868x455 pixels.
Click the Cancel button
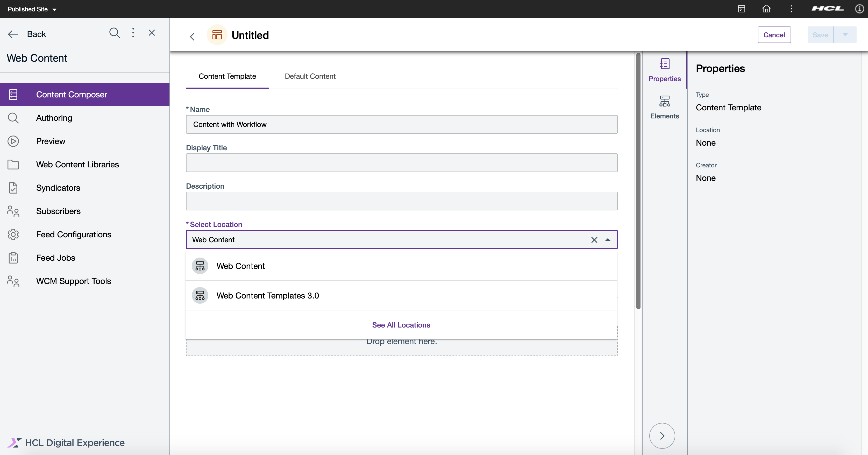tap(774, 35)
